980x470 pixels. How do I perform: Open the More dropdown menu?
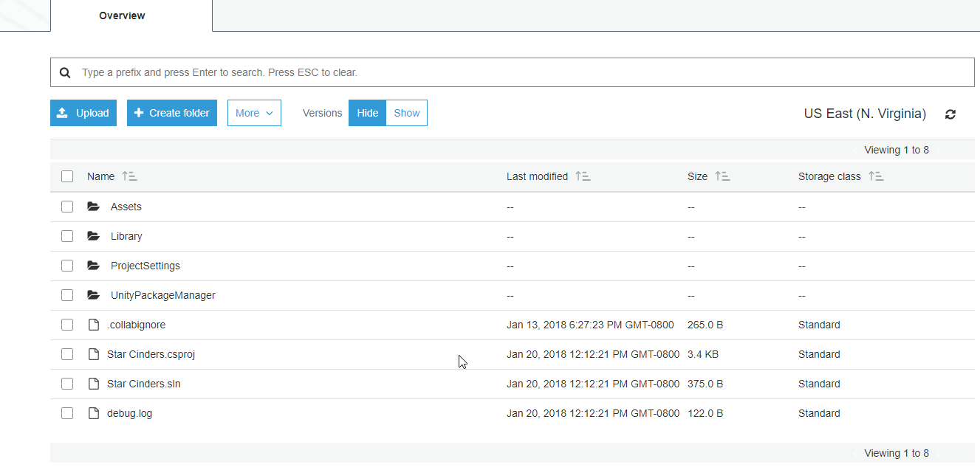click(x=254, y=113)
